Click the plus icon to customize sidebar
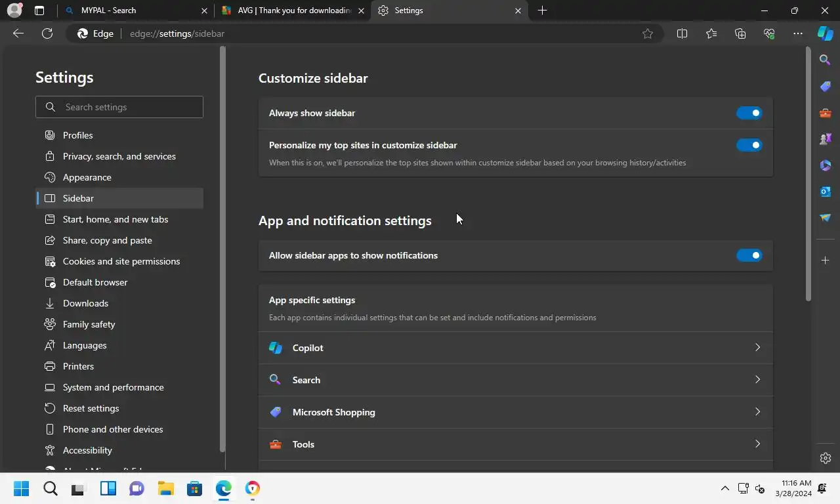 (826, 261)
